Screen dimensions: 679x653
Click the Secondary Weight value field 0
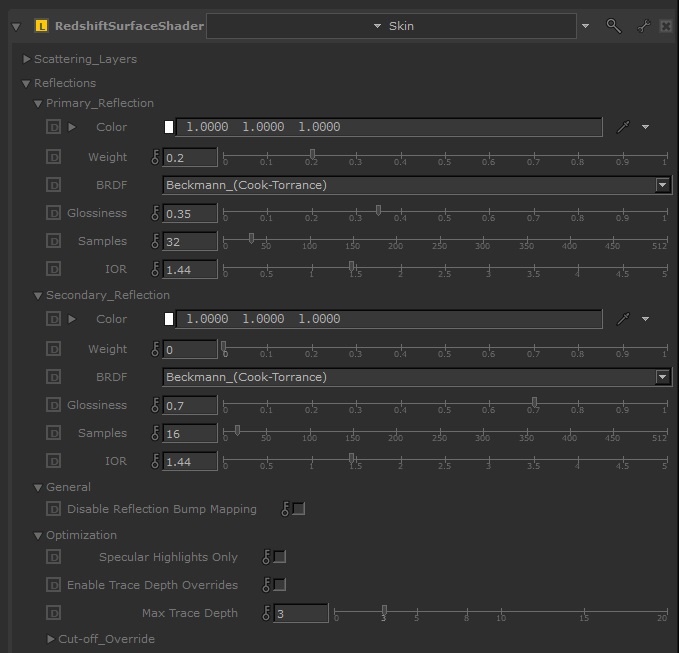click(x=190, y=349)
